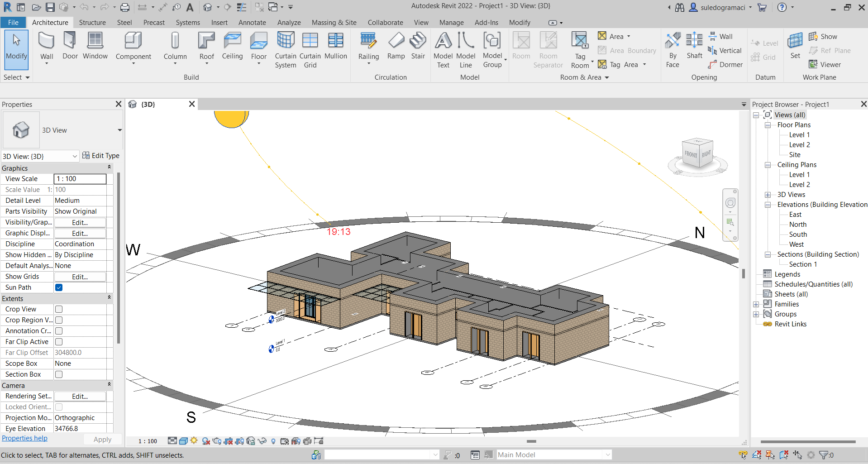Select the Room tool
Screen dimensions: 868x464
521,47
